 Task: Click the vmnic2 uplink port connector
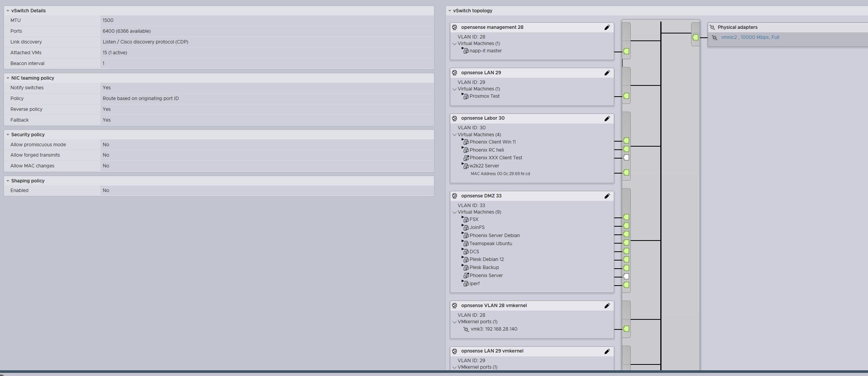695,37
